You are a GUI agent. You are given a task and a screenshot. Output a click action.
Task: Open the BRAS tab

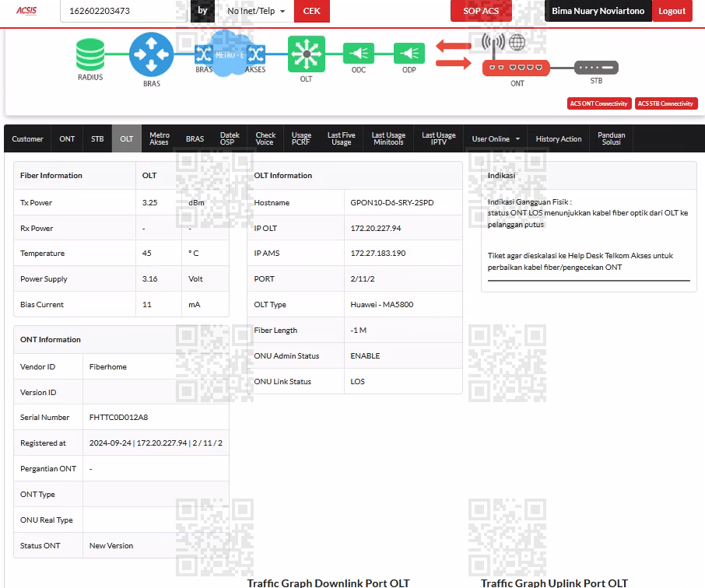tap(195, 139)
